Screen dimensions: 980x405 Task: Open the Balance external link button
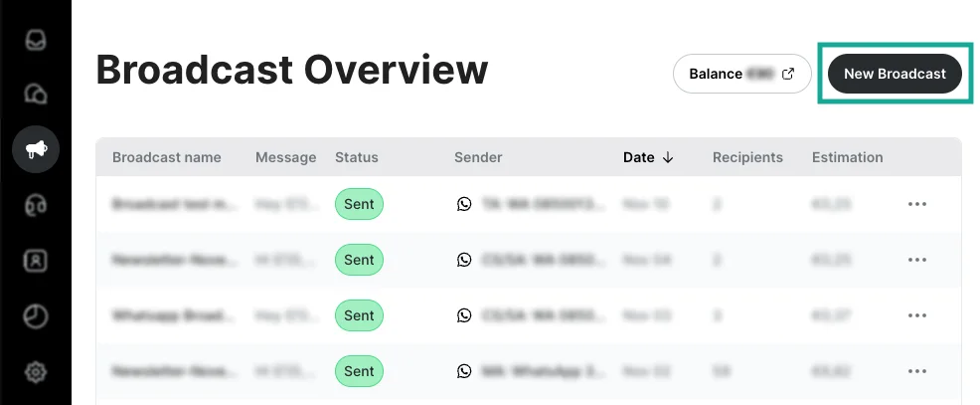pos(740,74)
